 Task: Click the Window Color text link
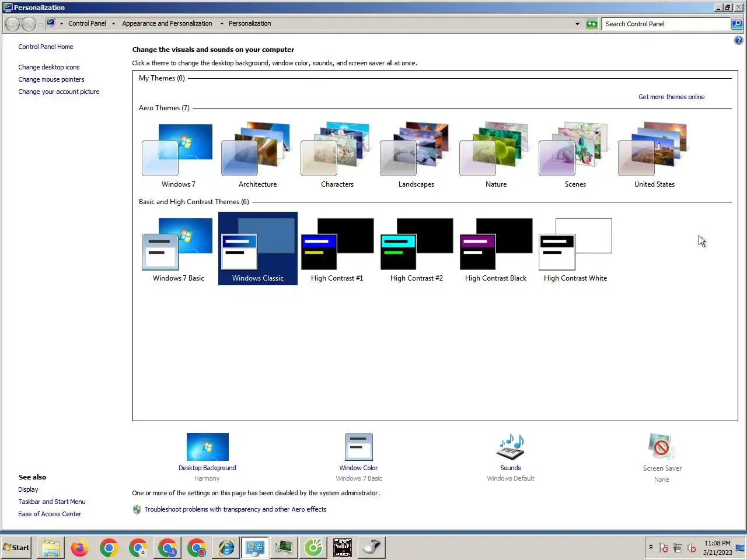pos(358,468)
